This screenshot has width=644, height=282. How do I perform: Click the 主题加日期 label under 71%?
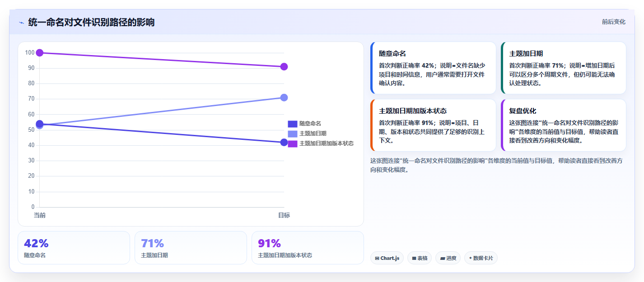point(154,255)
